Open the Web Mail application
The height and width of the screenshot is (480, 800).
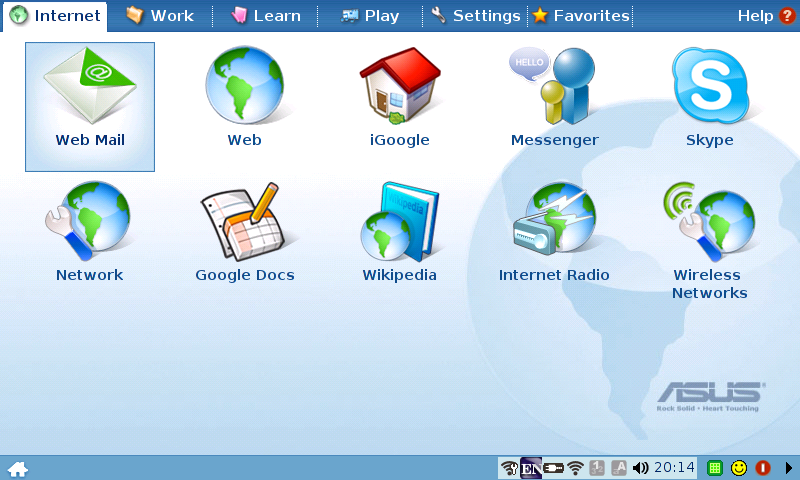pyautogui.click(x=90, y=107)
